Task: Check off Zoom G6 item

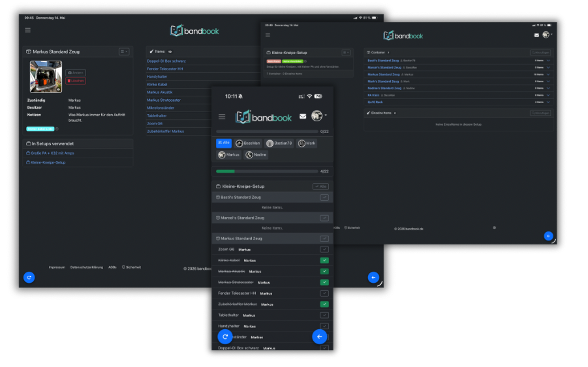Action: 324,250
